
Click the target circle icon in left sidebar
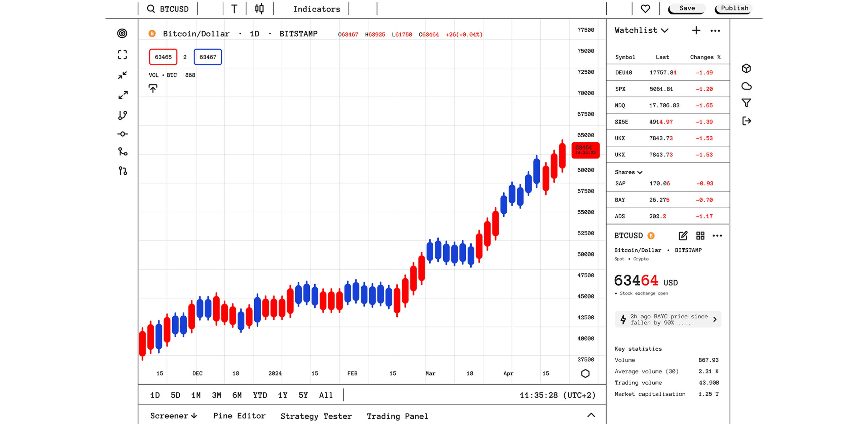coord(122,33)
